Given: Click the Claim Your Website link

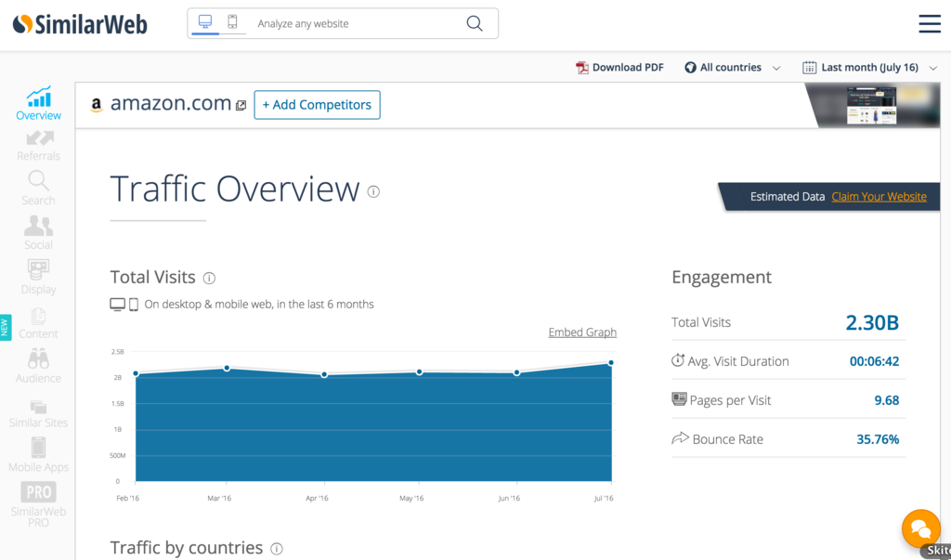Looking at the screenshot, I should point(879,197).
